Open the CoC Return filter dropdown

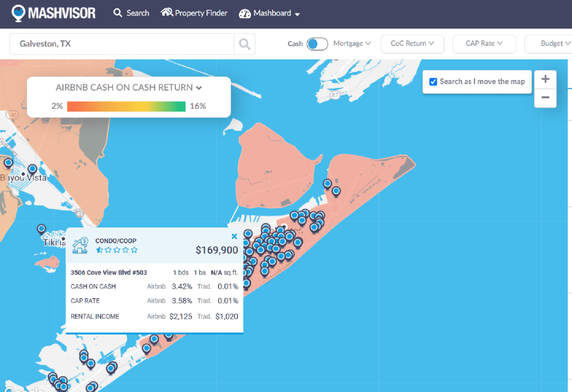click(412, 44)
